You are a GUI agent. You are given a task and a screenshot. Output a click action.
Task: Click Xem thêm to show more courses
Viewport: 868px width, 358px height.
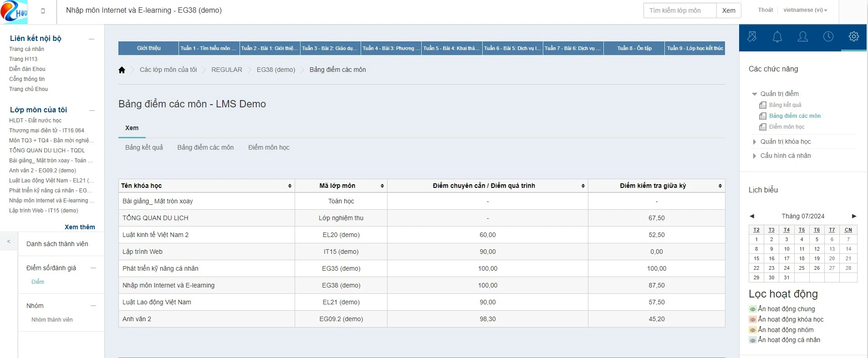(80, 227)
